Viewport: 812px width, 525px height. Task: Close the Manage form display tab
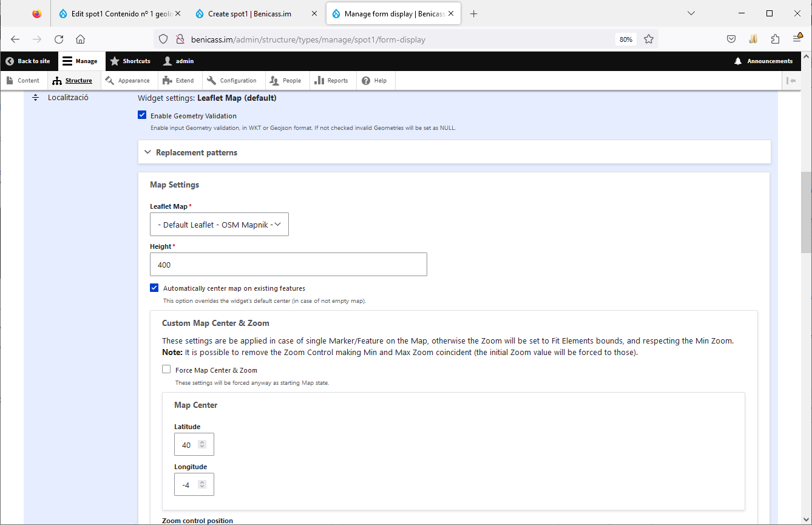[450, 14]
